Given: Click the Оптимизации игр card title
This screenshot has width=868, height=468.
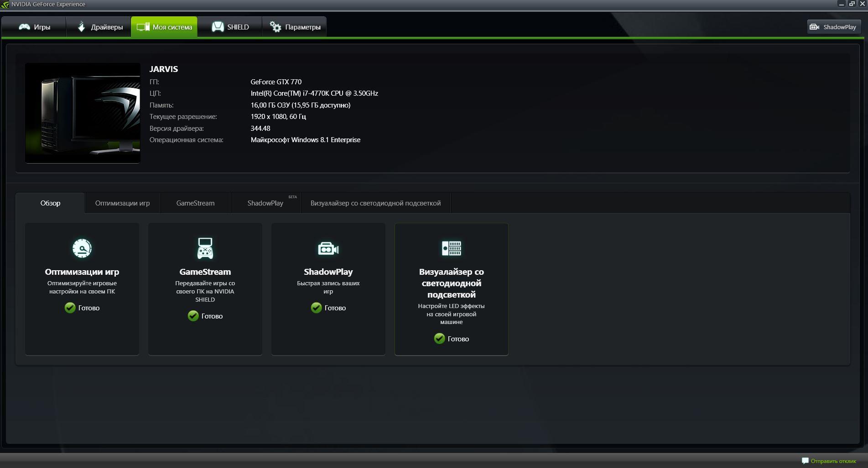Looking at the screenshot, I should tap(82, 272).
